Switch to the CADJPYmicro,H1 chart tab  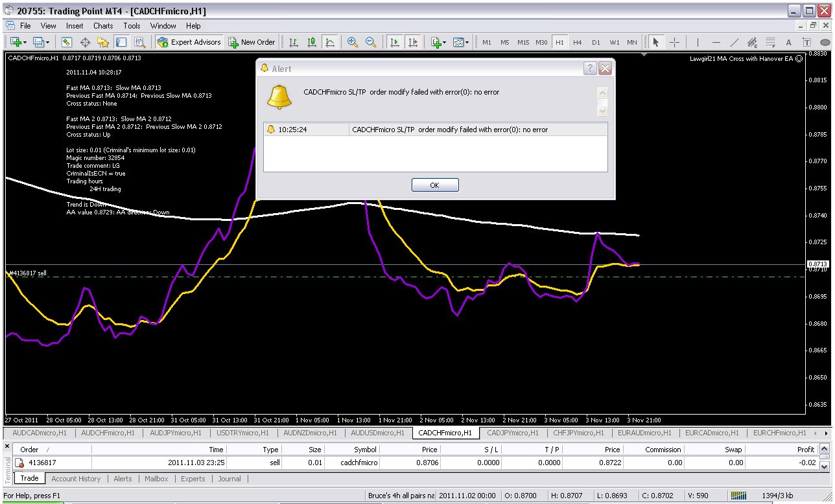(512, 433)
